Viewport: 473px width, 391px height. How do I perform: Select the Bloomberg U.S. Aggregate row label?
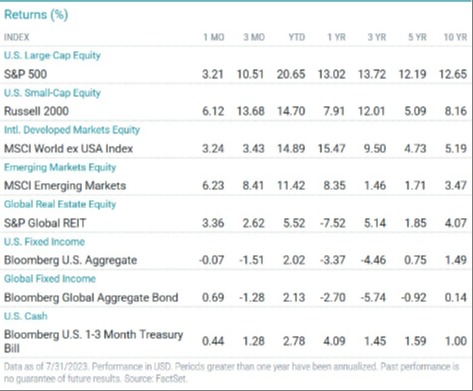click(x=70, y=260)
